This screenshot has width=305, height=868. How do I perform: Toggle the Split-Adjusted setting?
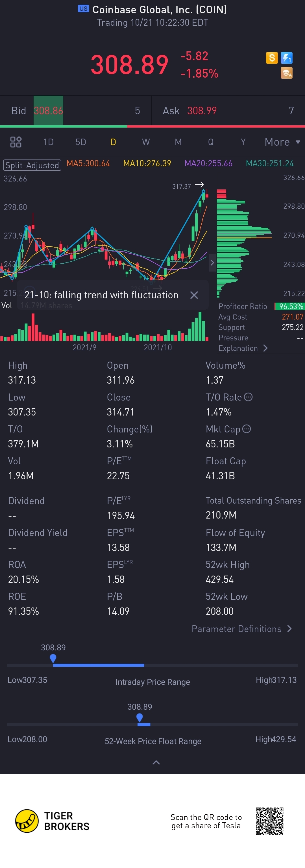[x=32, y=165]
